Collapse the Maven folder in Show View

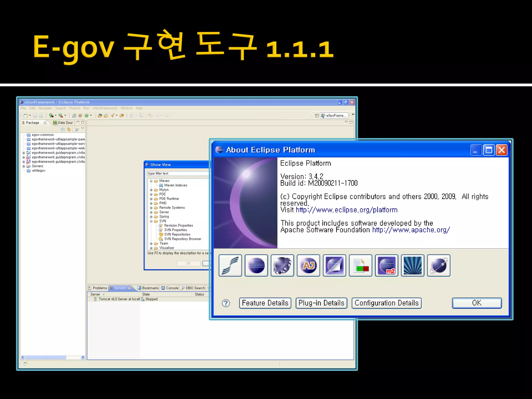[151, 181]
